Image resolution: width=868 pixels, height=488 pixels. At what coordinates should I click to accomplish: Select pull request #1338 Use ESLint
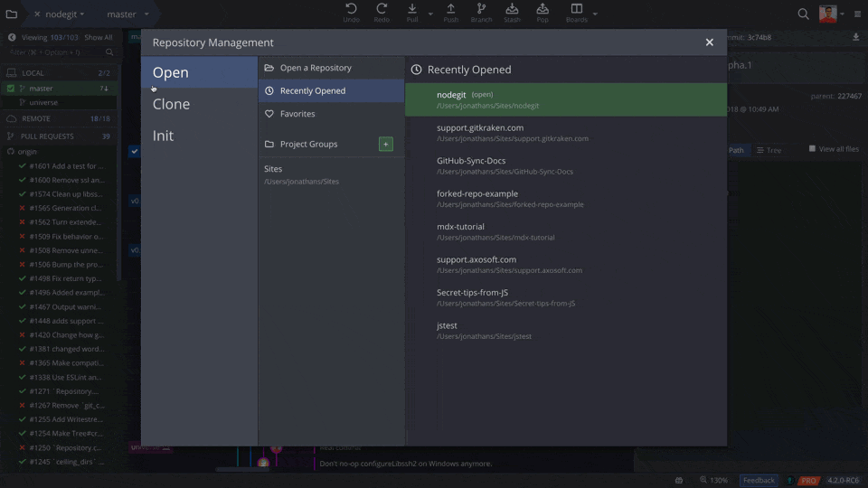pos(61,378)
